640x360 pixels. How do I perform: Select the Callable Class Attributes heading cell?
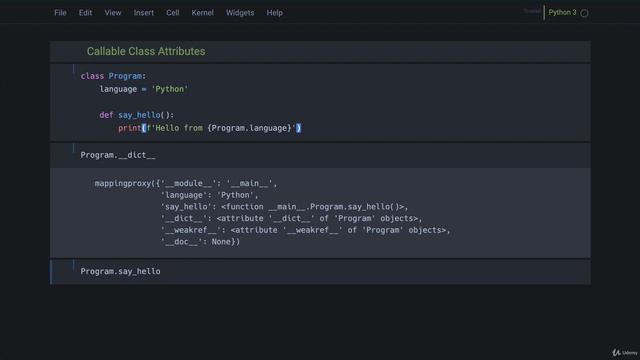click(x=320, y=51)
